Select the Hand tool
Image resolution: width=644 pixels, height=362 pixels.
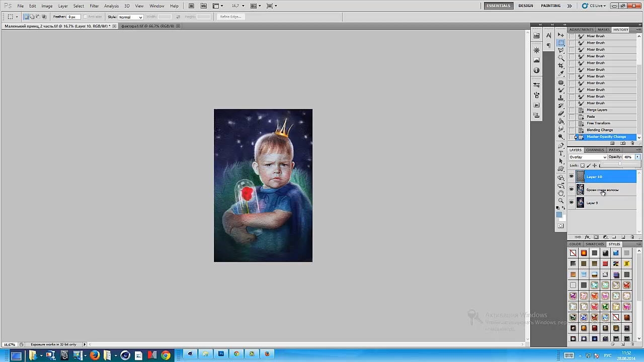[561, 193]
